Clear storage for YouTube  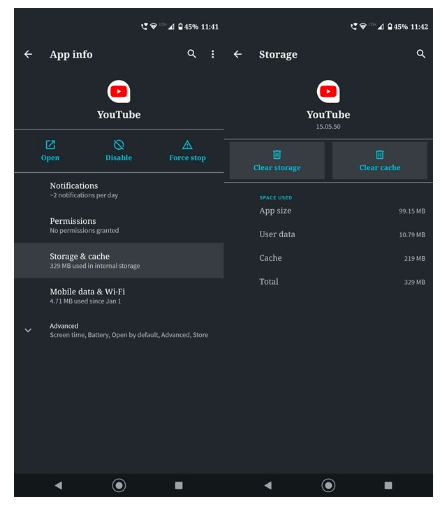coord(277,160)
